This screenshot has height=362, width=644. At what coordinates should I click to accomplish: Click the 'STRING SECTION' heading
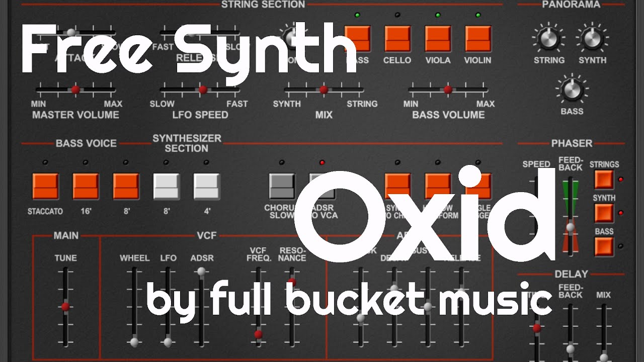pyautogui.click(x=263, y=5)
